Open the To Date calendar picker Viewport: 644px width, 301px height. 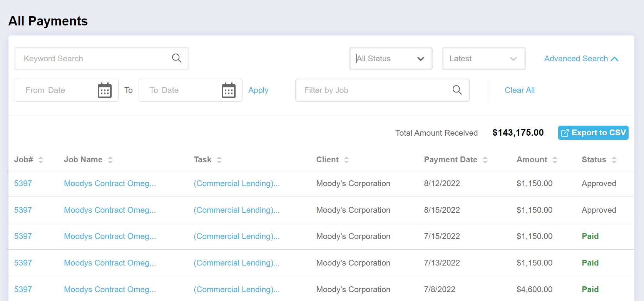[x=228, y=91]
